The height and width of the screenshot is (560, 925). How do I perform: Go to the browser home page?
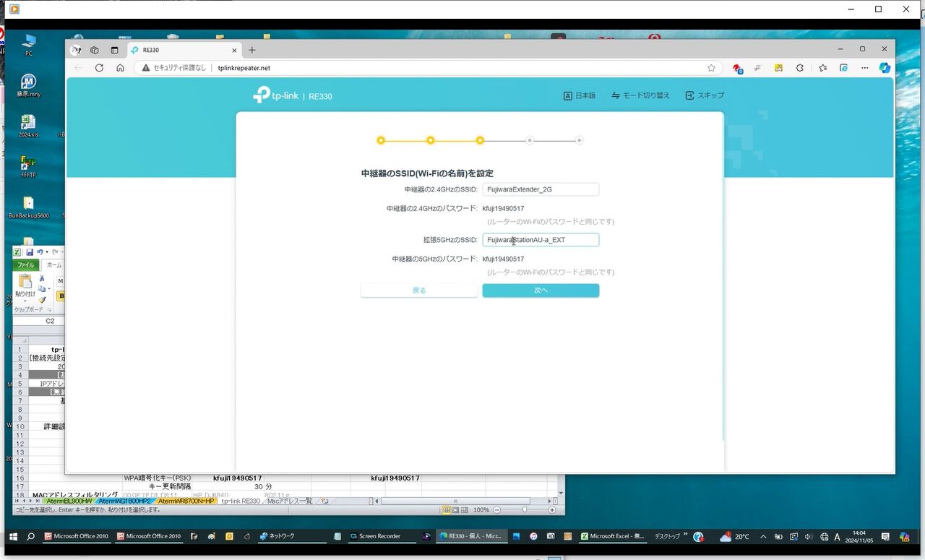[120, 68]
